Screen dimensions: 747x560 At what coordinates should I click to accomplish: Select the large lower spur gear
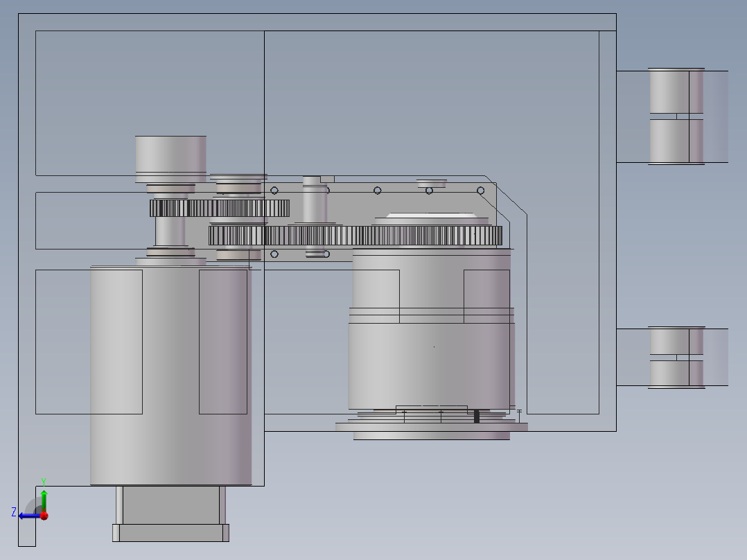pyautogui.click(x=355, y=236)
